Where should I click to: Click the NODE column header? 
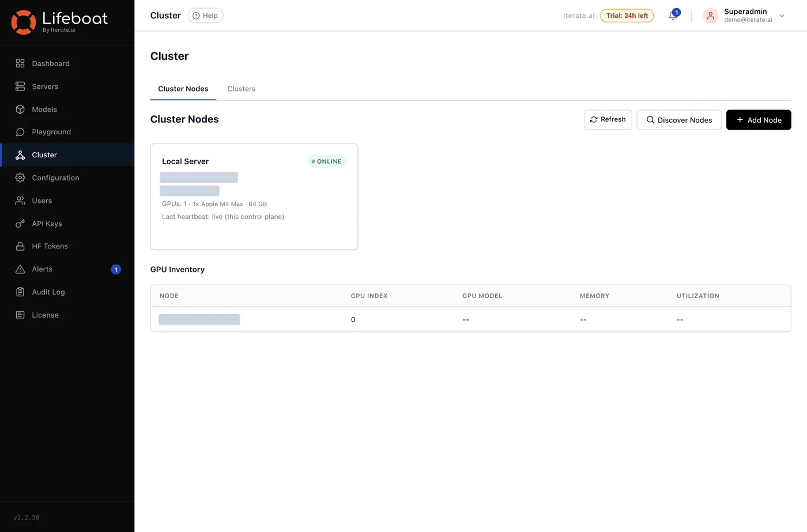point(169,296)
